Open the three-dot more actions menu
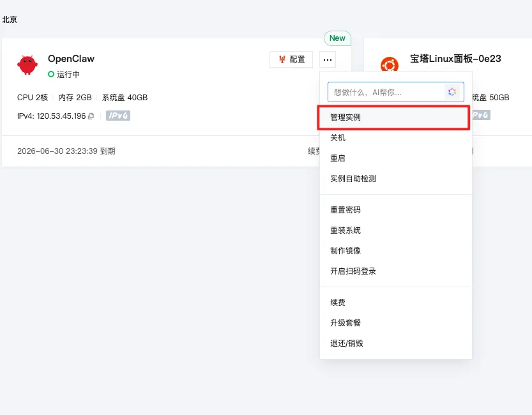 tap(328, 59)
